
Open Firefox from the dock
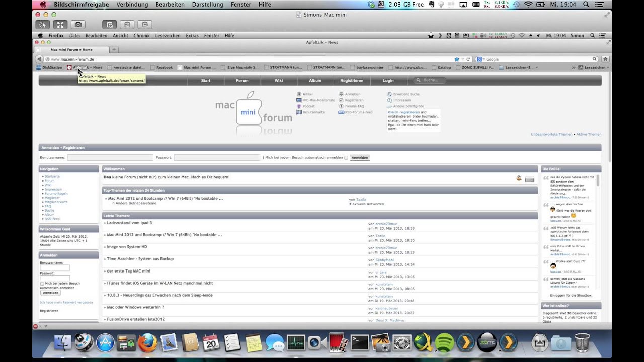(x=148, y=342)
